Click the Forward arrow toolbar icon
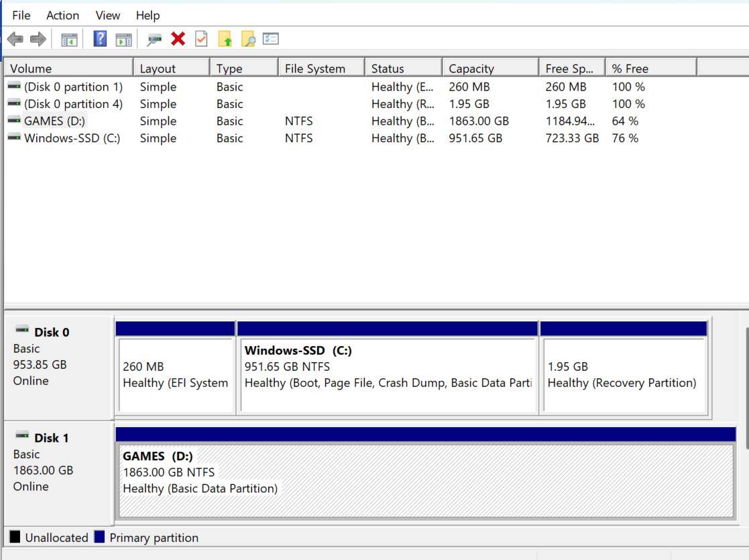 coord(38,40)
